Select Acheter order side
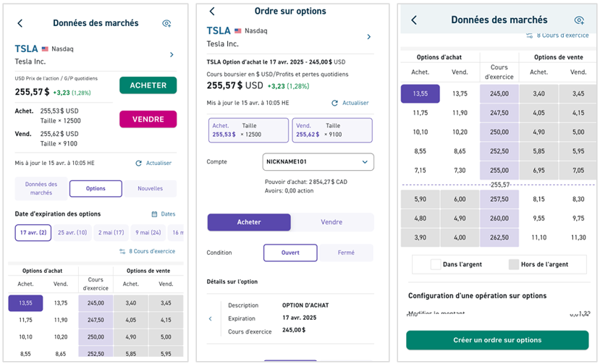 pyautogui.click(x=249, y=222)
